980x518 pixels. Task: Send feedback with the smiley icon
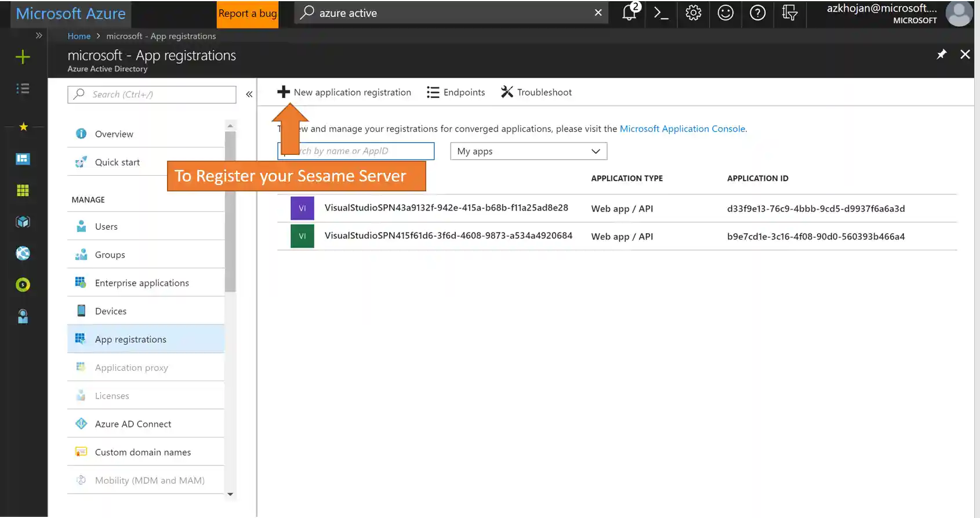pyautogui.click(x=725, y=13)
